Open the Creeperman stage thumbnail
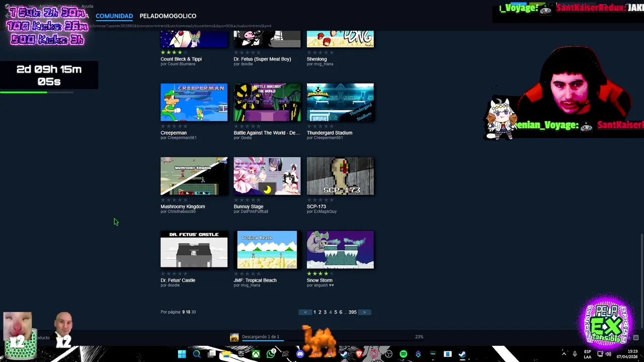The height and width of the screenshot is (362, 644). point(194,102)
